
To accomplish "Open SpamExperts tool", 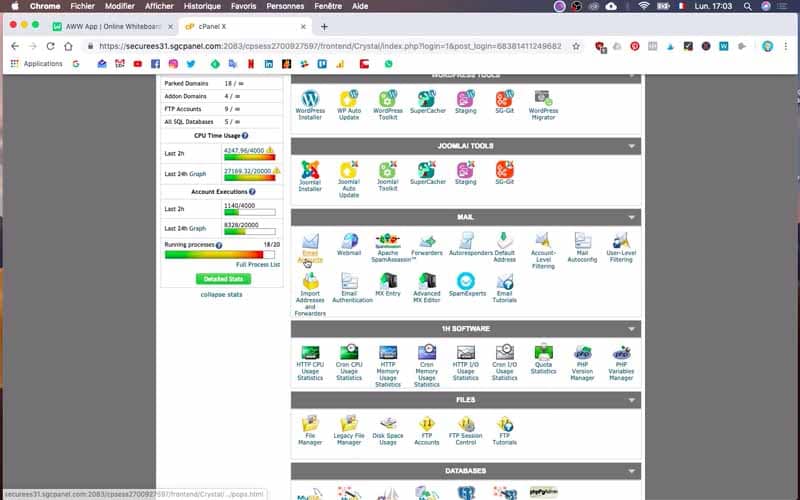I will coord(466,285).
